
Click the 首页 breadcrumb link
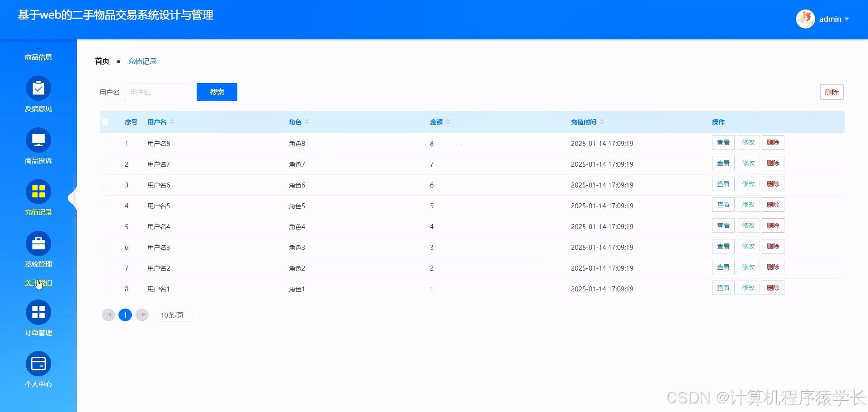102,61
